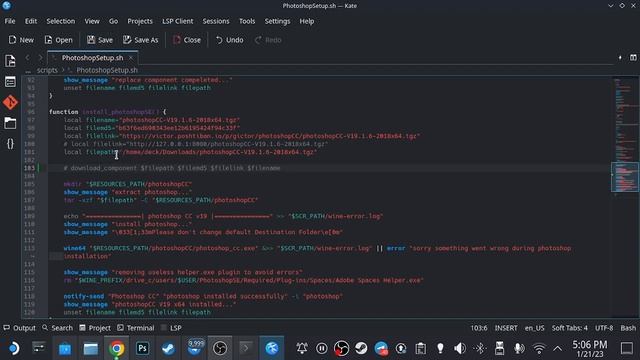
Task: Open Steam from the taskbar
Action: 168,348
